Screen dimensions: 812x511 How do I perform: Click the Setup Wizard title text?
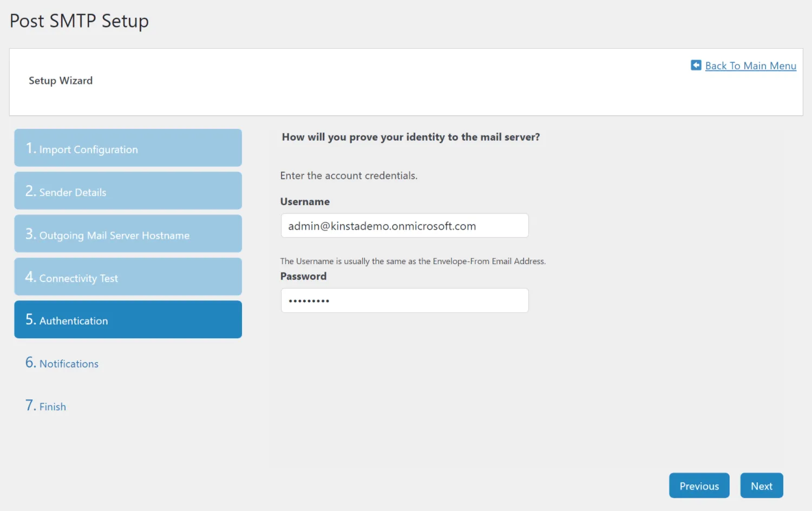click(x=61, y=81)
